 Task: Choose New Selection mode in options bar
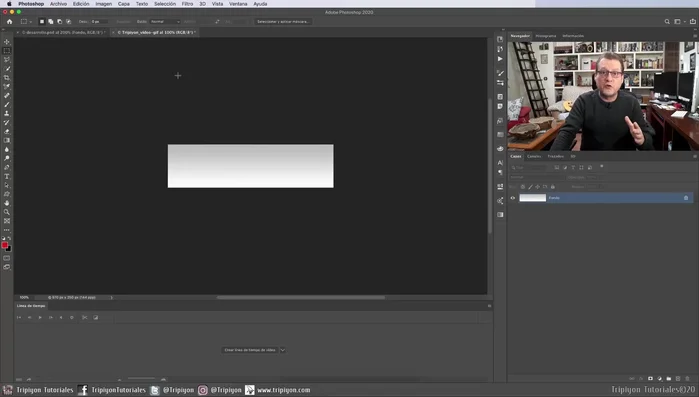[41, 21]
